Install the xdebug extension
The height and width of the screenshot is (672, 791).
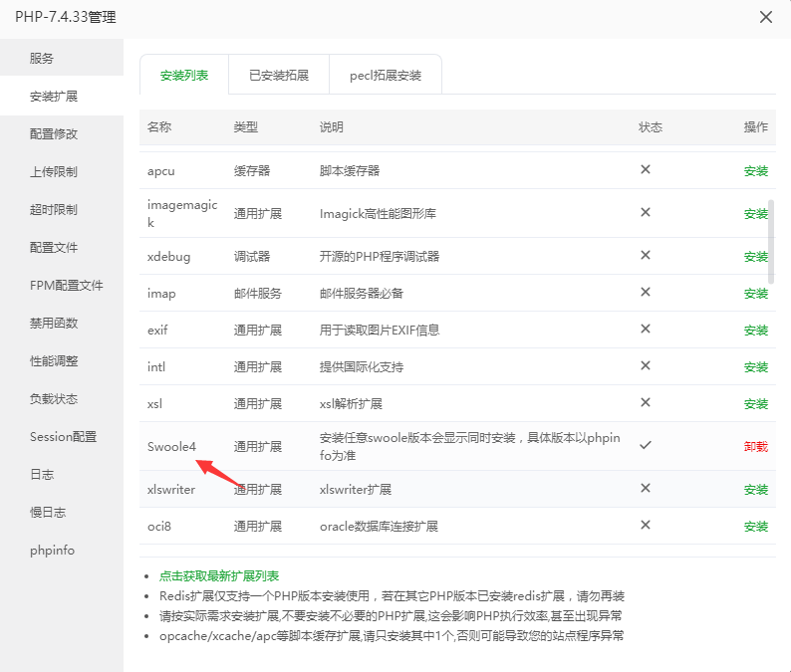pos(755,257)
